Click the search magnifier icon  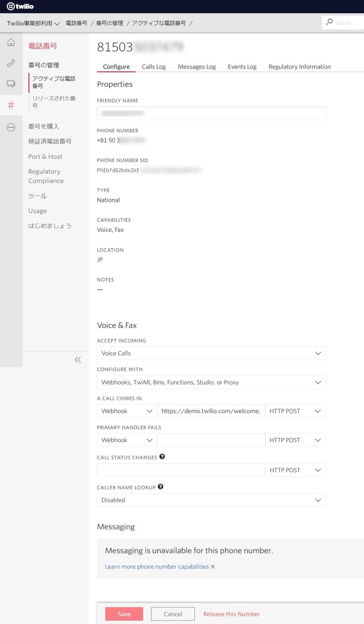pyautogui.click(x=329, y=22)
